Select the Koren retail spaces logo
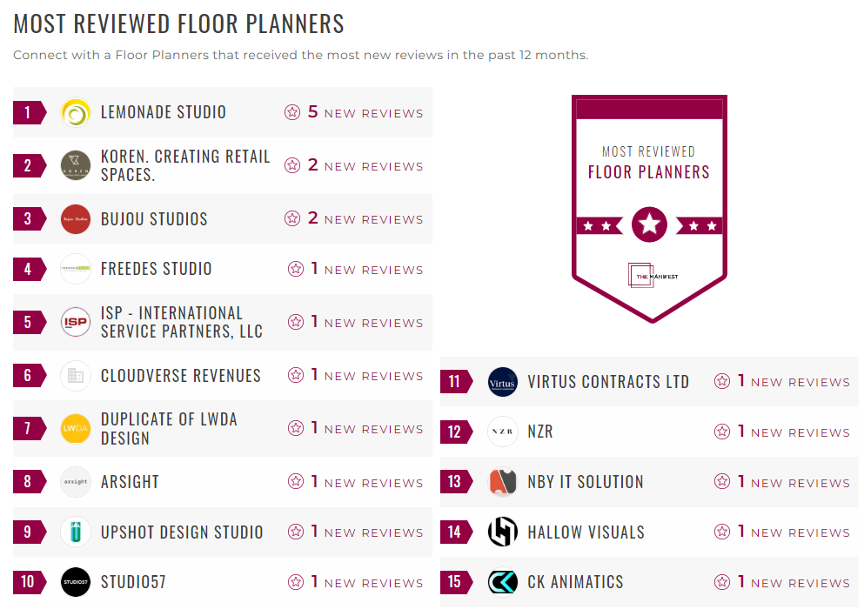This screenshot has height=616, width=864. 76,164
